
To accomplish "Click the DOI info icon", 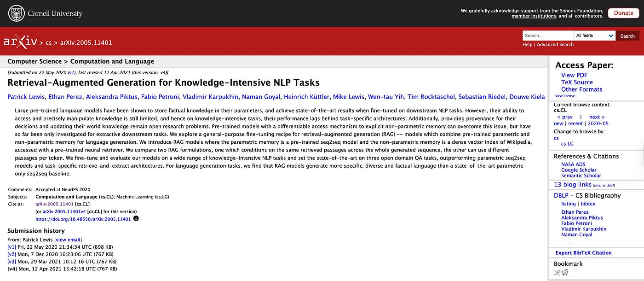I will (136, 218).
